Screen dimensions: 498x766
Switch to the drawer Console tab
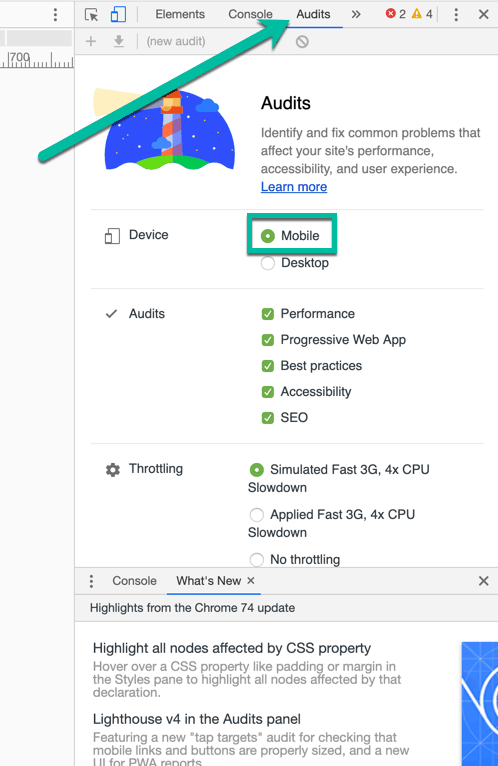(x=134, y=581)
